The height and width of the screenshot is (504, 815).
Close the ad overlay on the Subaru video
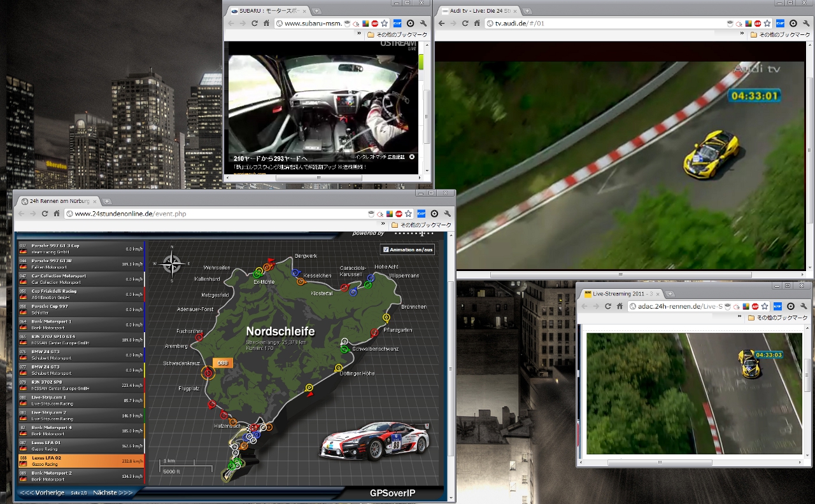[x=412, y=157]
